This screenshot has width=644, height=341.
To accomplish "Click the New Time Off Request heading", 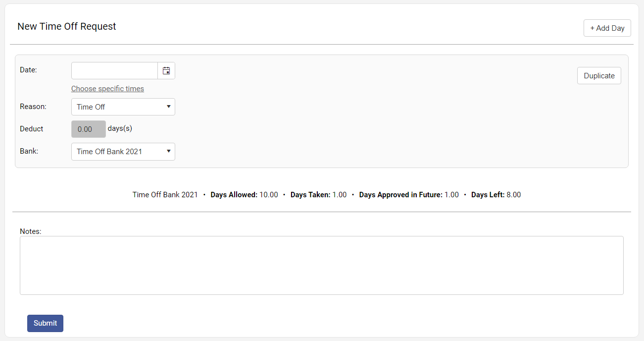I will pos(67,26).
